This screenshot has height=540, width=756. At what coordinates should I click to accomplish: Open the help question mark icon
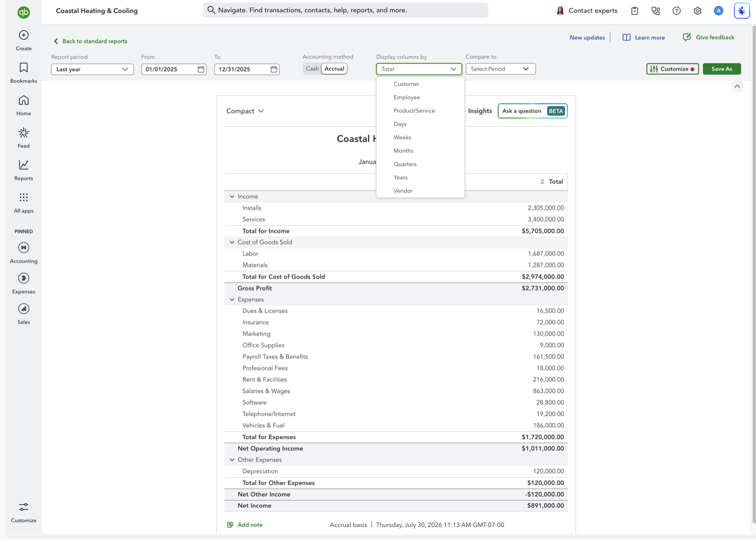coord(677,11)
